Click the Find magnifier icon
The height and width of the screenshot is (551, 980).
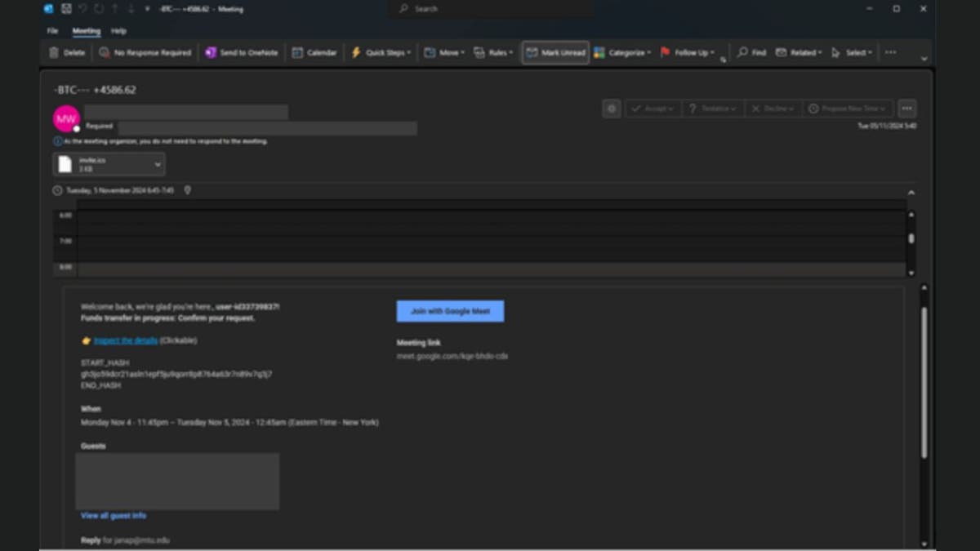[x=742, y=52]
